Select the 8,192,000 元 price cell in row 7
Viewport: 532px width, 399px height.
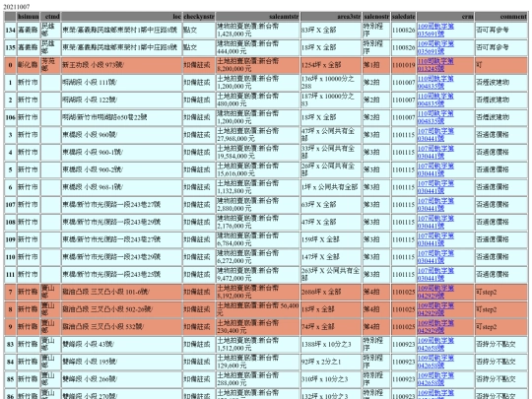258,293
